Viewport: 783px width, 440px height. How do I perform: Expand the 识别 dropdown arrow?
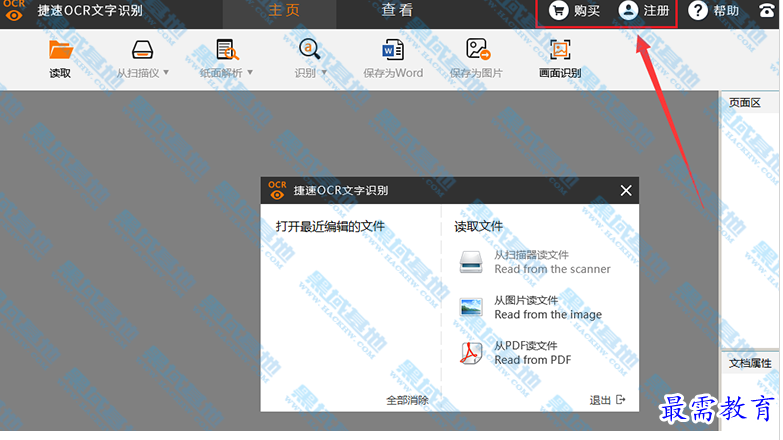click(324, 73)
